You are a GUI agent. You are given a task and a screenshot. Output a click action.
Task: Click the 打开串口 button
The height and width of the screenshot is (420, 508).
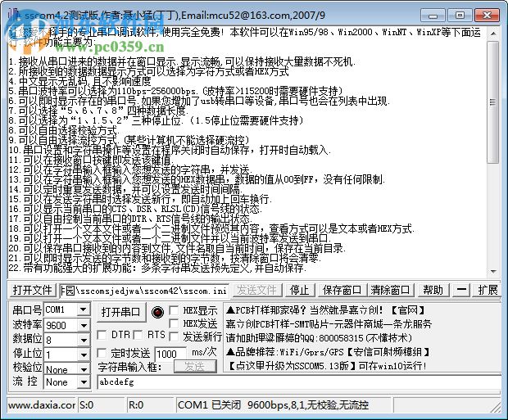coord(120,312)
